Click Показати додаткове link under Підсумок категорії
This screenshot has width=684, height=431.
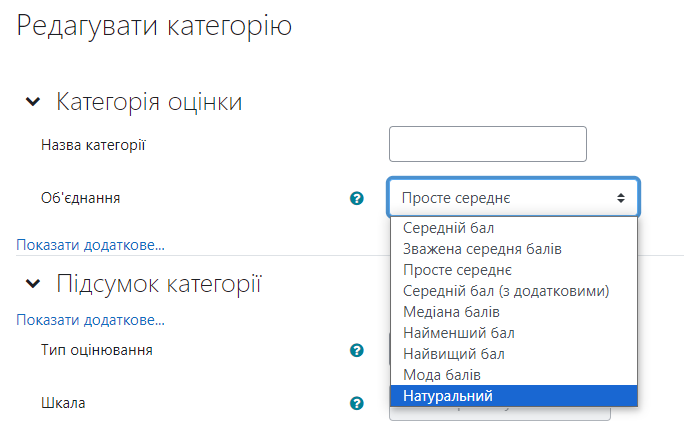[90, 320]
